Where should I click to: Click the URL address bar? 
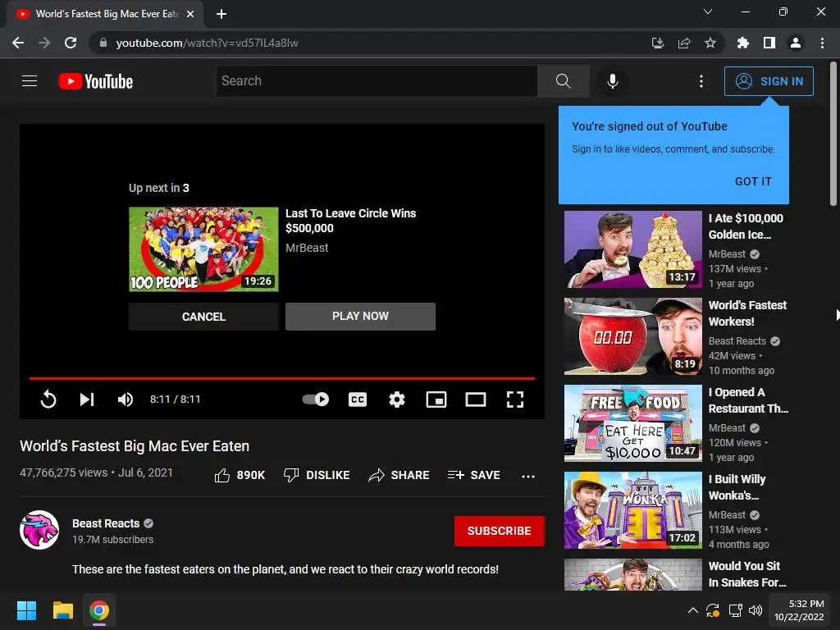375,43
